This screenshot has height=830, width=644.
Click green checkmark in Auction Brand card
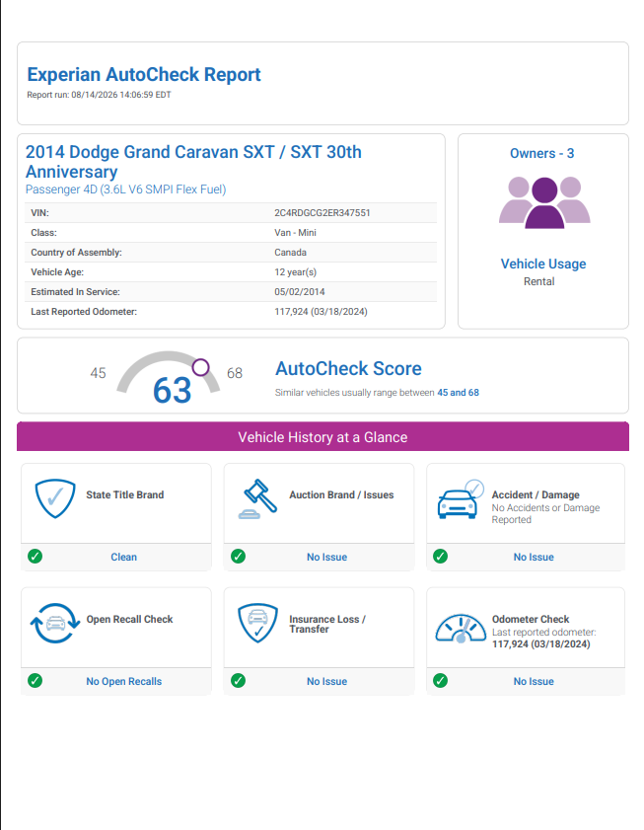[x=238, y=557]
